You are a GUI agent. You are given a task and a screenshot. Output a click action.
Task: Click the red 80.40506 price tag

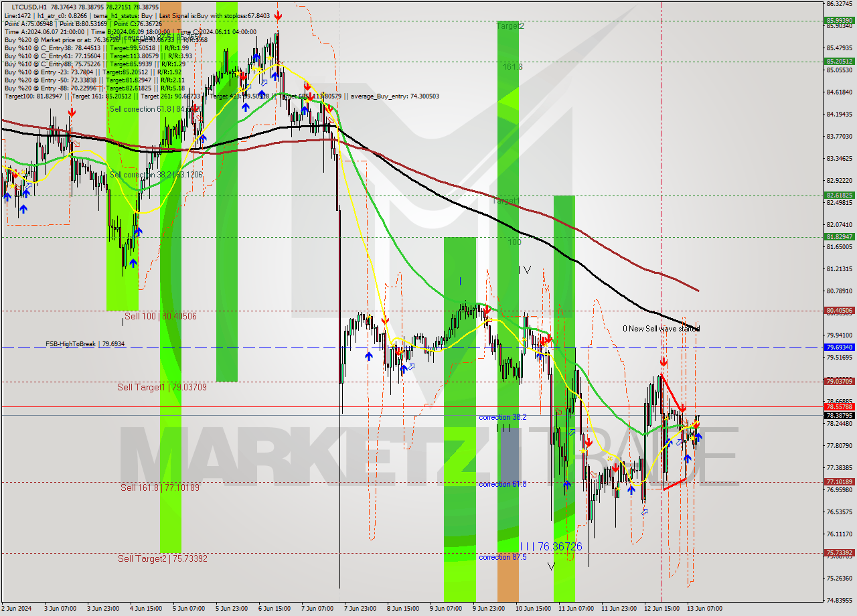tap(840, 311)
